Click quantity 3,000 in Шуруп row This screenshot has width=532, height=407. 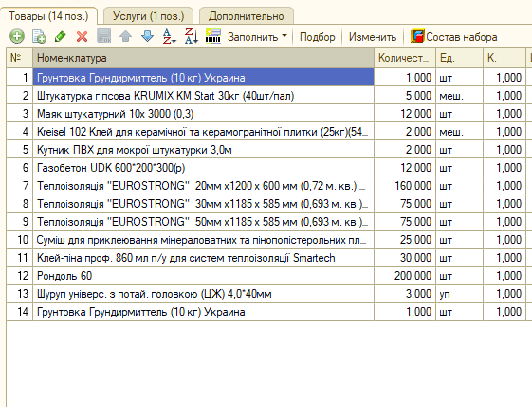(x=405, y=294)
